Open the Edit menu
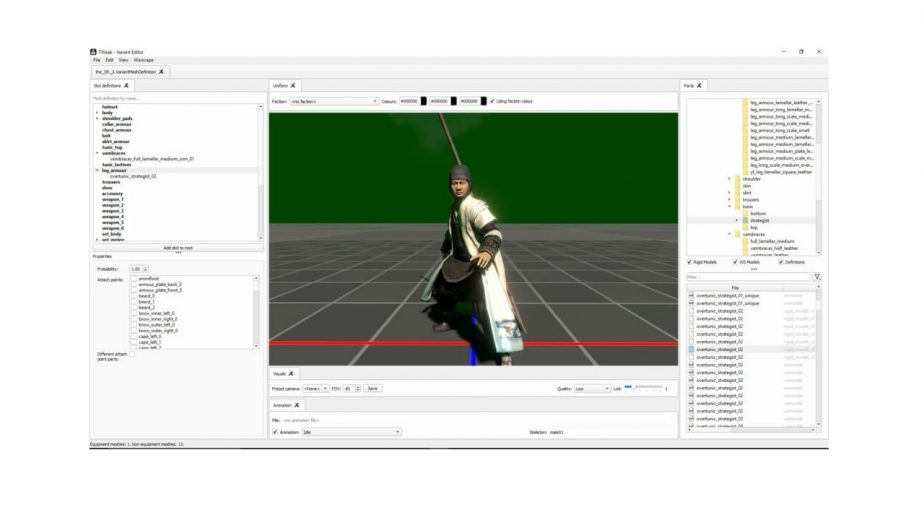Screen dimensions: 924x520 tap(109, 60)
